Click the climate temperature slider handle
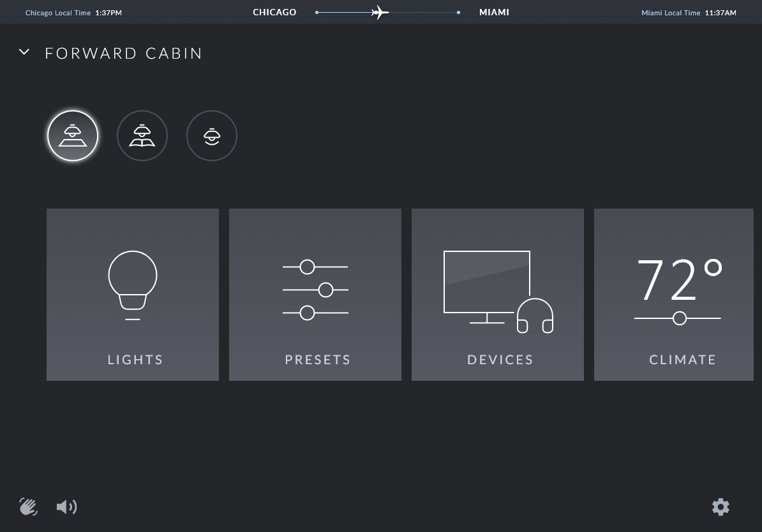The image size is (762, 532). 680,318
